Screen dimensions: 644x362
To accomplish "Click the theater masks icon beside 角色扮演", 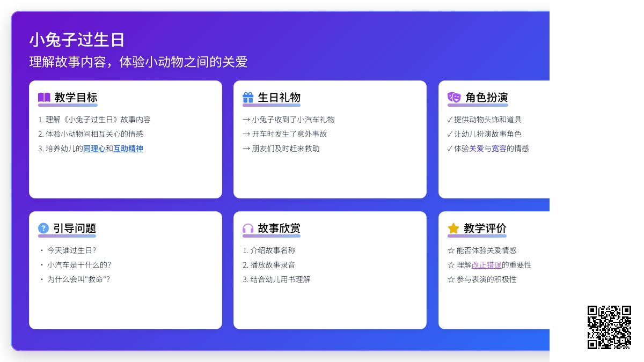I will point(454,98).
